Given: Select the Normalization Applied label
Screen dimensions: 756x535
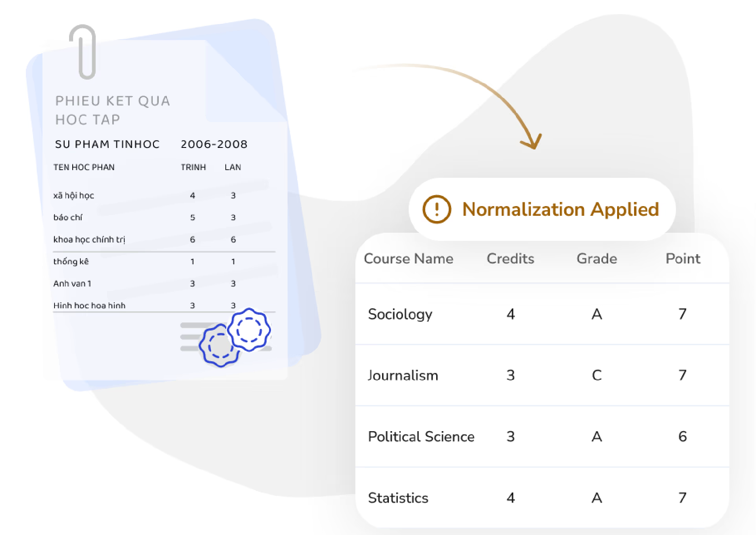Looking at the screenshot, I should (x=561, y=209).
